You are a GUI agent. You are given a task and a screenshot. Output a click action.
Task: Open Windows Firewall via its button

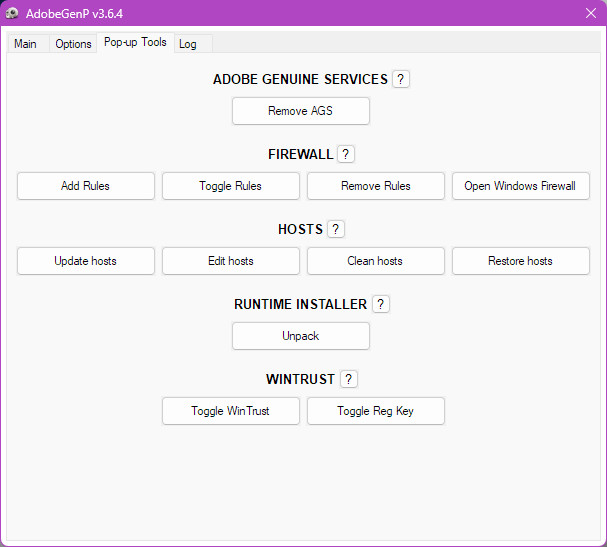[521, 186]
